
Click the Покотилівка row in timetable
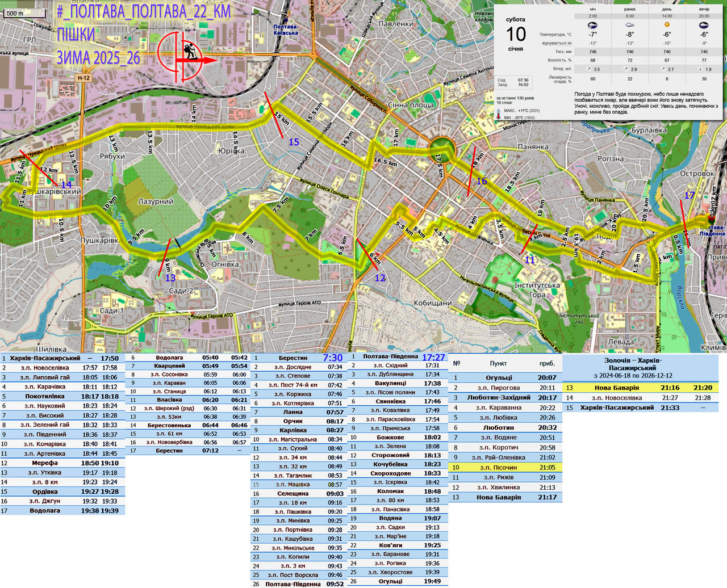coord(62,396)
